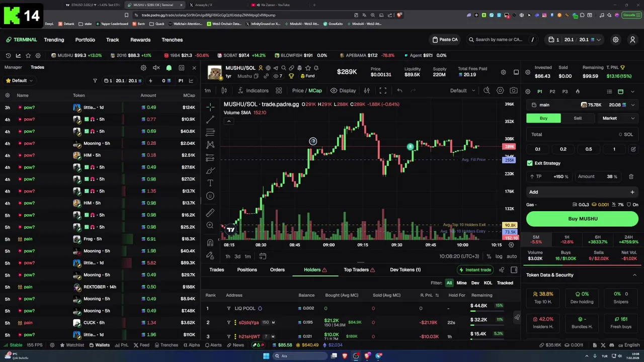Select the Dev holders filter

click(475, 283)
